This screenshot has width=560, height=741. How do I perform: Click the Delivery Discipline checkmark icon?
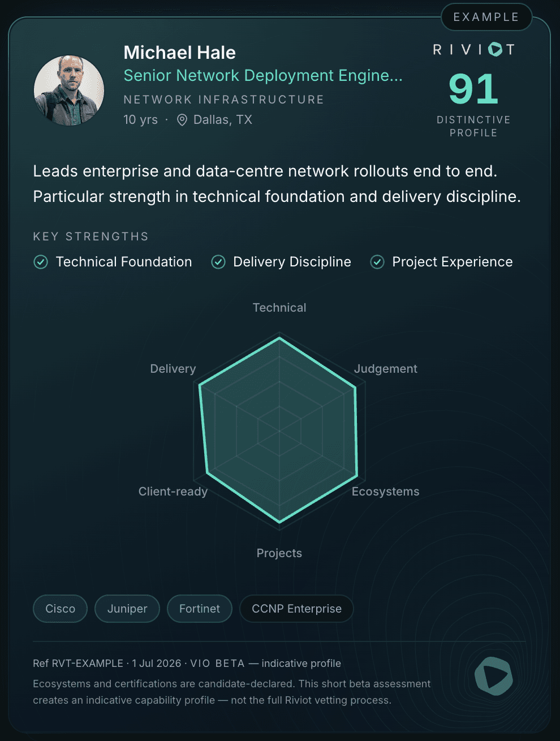tap(218, 262)
